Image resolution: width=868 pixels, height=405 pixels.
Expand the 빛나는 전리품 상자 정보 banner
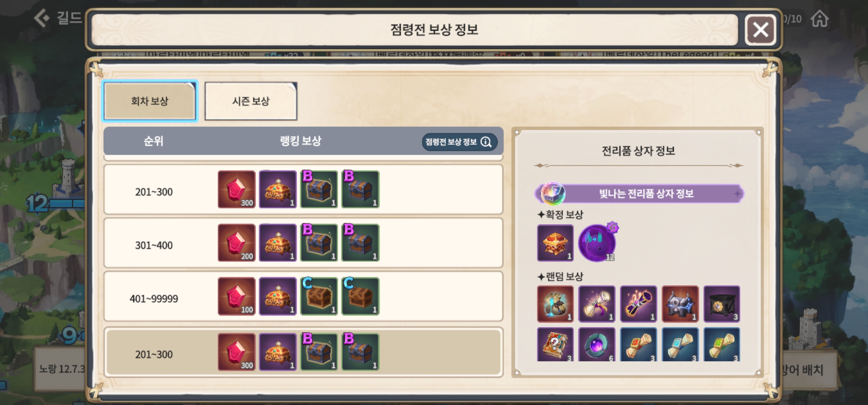coord(639,193)
